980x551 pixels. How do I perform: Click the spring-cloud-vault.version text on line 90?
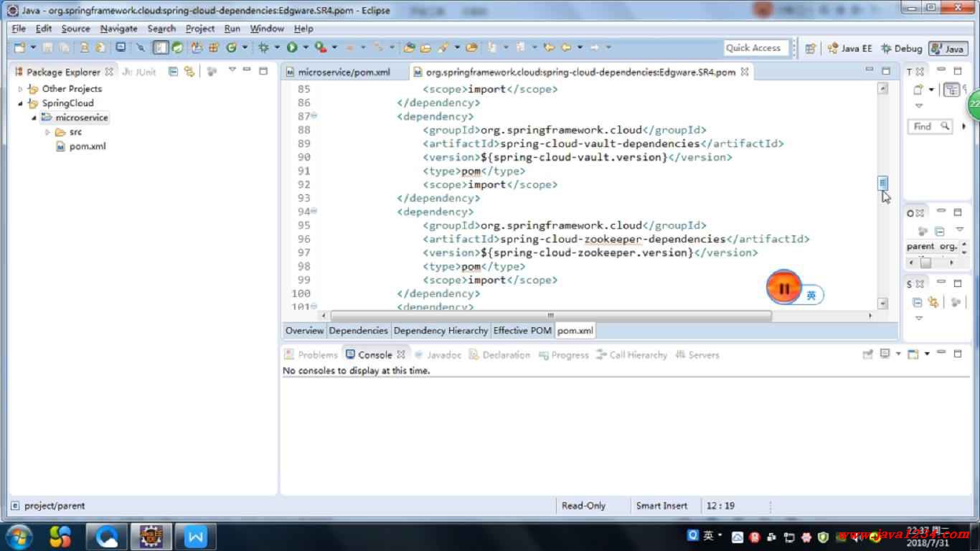[x=577, y=157]
